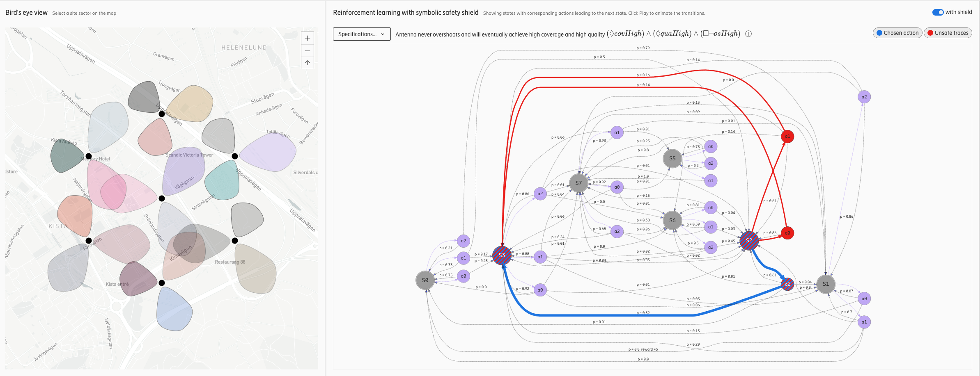
Task: Click the 'Restaurang 88' map label
Action: (230, 262)
